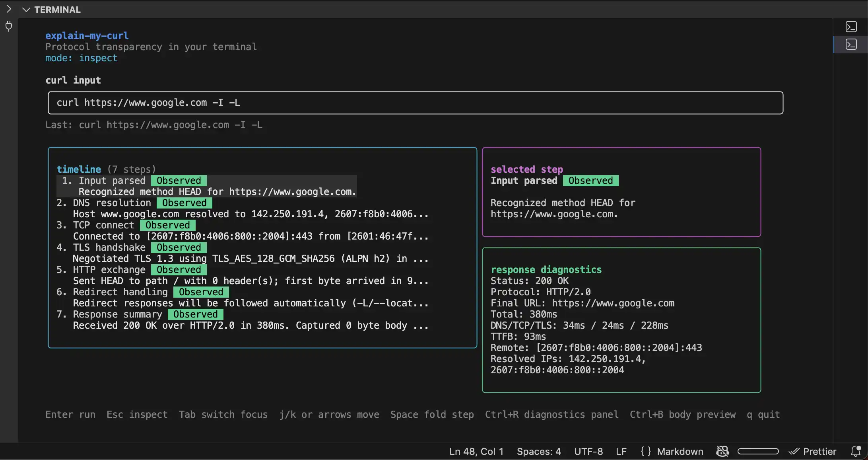Click Spaces: 4 indentation setting
Screen dimensions: 868x460
(x=539, y=451)
